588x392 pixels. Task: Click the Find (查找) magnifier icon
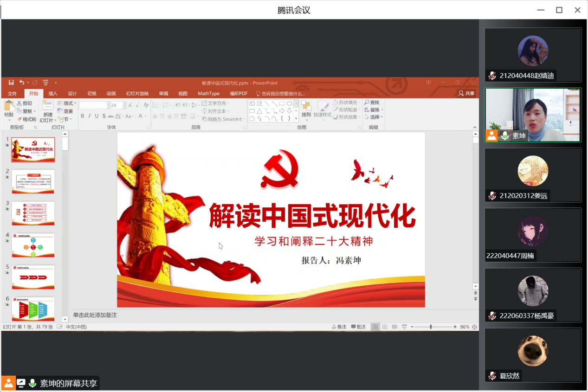click(x=367, y=103)
